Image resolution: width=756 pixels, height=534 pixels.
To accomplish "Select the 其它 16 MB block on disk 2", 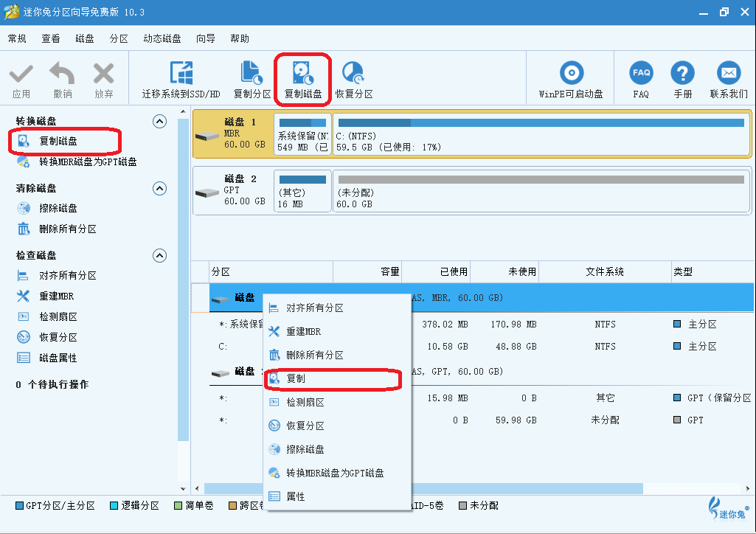I will pyautogui.click(x=302, y=191).
